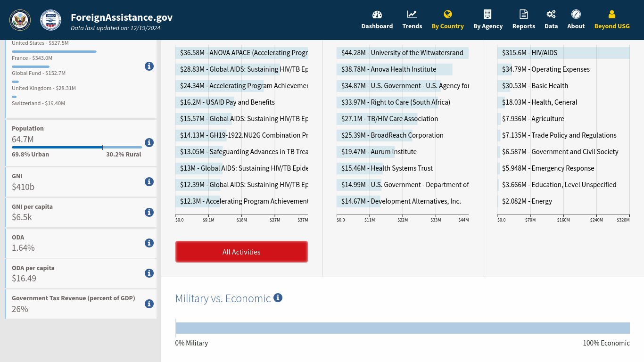Select University of the Witwatersrand partner bar
644x362 pixels.
[x=403, y=53]
